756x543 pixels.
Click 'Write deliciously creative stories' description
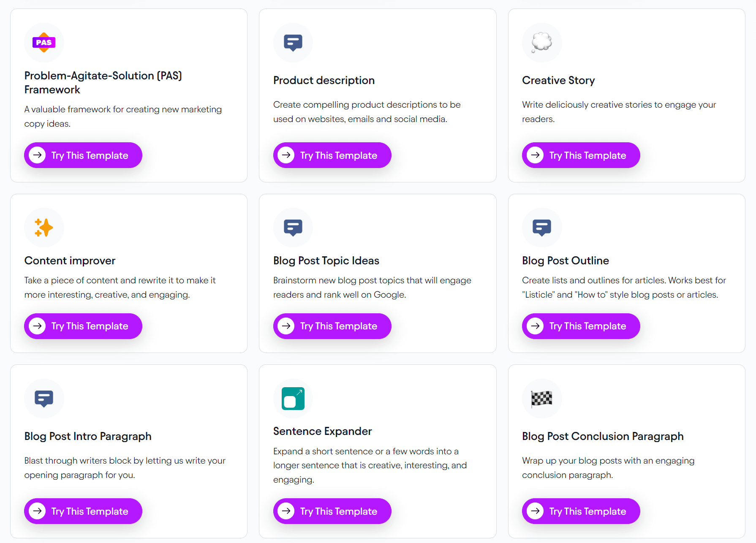(619, 112)
